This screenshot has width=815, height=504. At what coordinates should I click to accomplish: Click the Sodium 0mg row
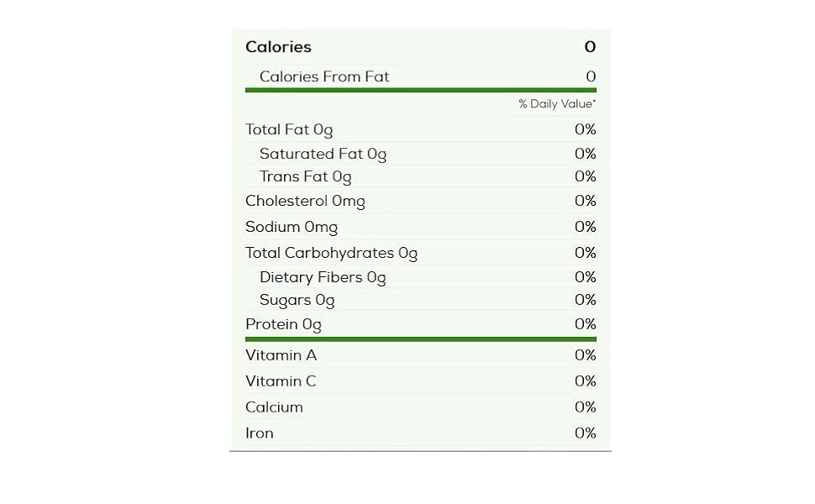tap(420, 227)
